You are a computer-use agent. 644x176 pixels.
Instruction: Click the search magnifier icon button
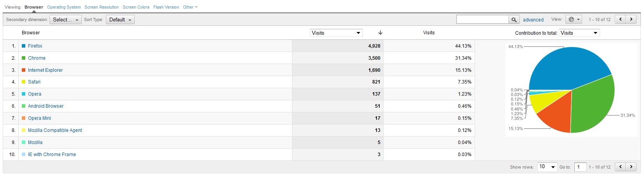[514, 20]
